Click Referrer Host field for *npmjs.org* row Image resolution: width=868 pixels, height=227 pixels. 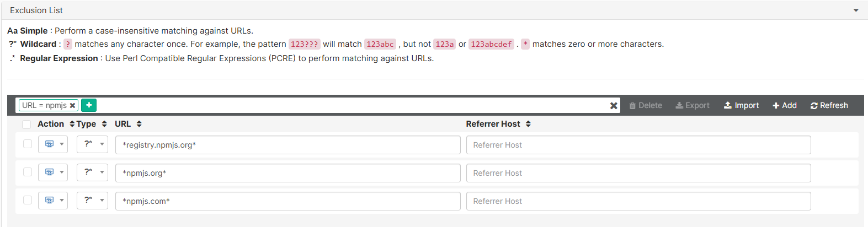coord(638,173)
